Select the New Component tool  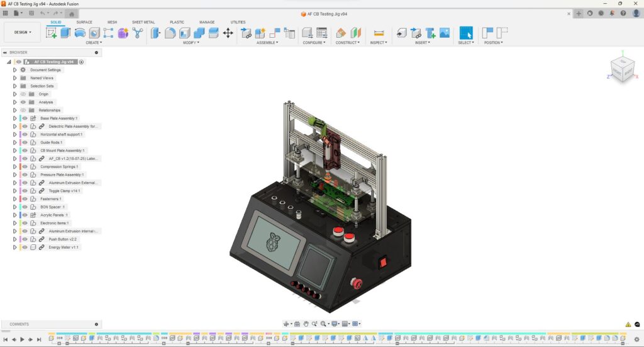pyautogui.click(x=260, y=33)
